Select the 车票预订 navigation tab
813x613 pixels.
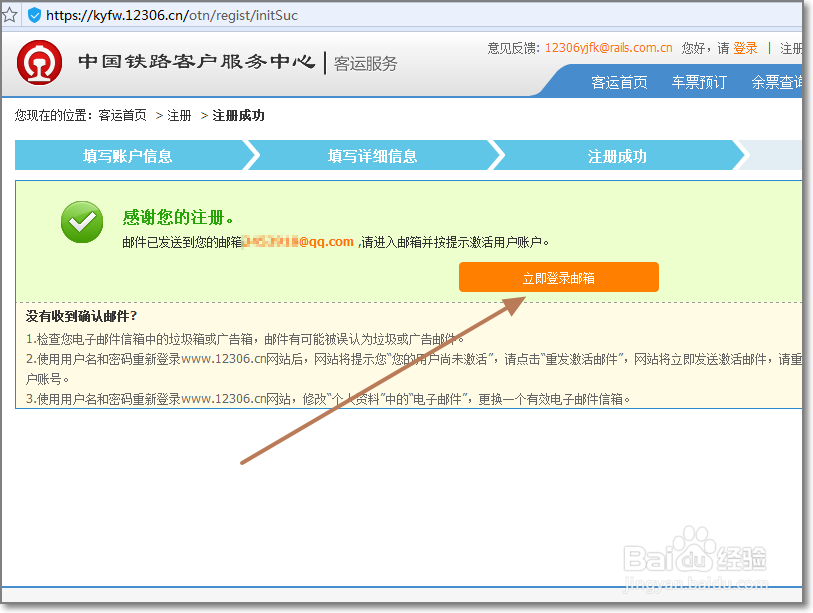(698, 83)
